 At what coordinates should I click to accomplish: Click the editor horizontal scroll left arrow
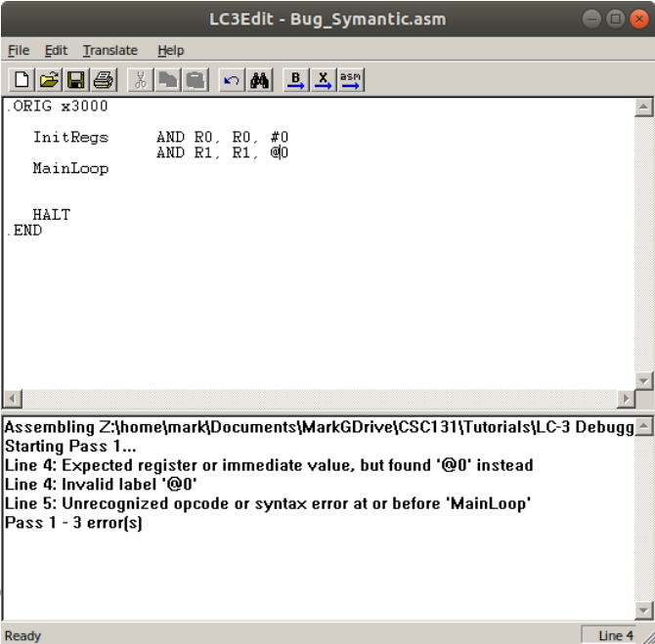click(x=12, y=399)
